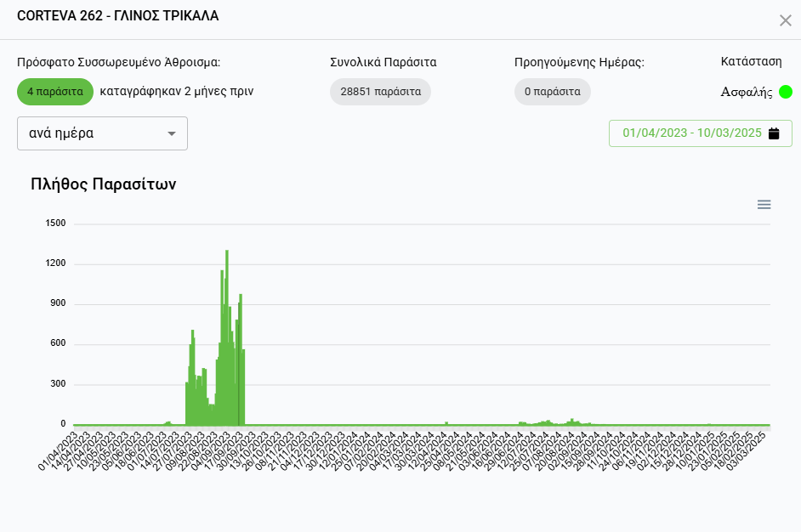The width and height of the screenshot is (801, 532).
Task: Open the 01/04/2023 - 10/03/2025 date range picker
Action: tap(691, 133)
